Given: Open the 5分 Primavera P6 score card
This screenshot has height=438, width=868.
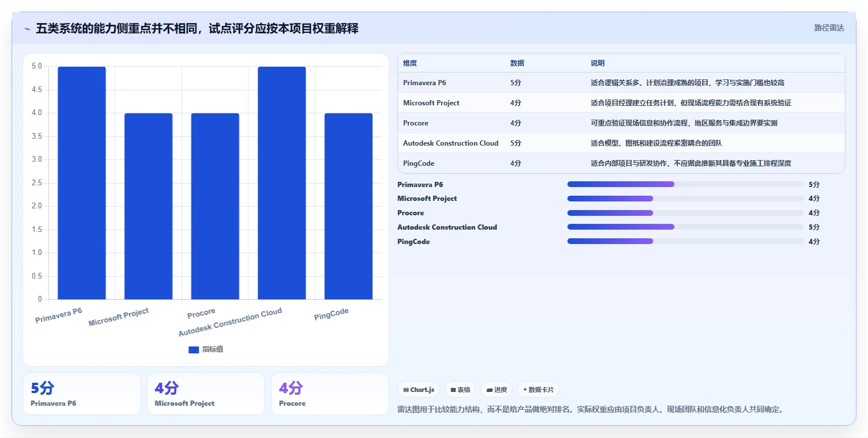Looking at the screenshot, I should [82, 394].
